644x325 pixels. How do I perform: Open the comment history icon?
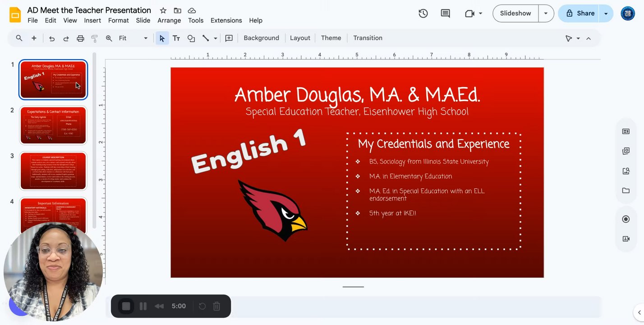446,14
